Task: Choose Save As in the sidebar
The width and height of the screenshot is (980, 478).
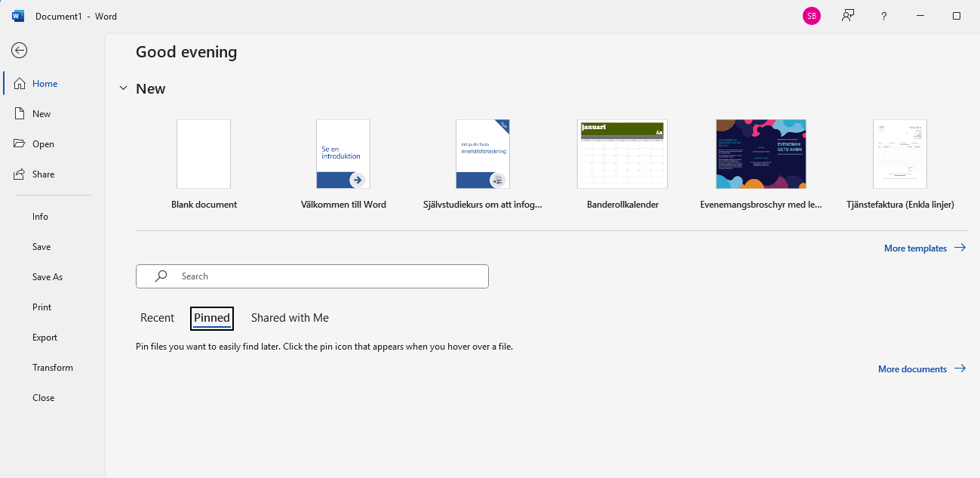Action: point(48,276)
